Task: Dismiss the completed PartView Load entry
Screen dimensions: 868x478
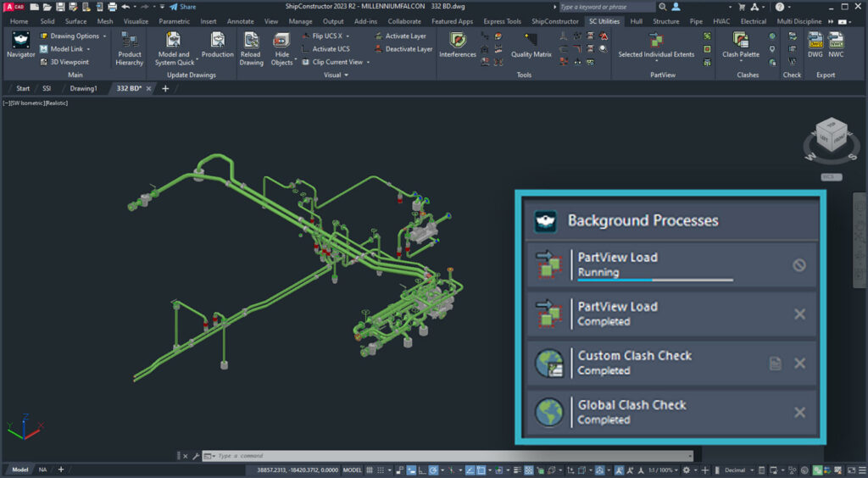Action: point(800,314)
